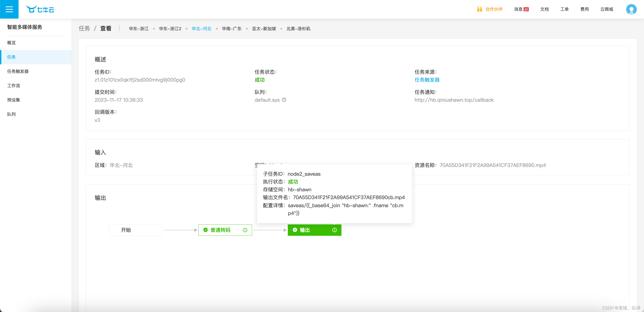Click the 输入 section heading

tap(100, 152)
